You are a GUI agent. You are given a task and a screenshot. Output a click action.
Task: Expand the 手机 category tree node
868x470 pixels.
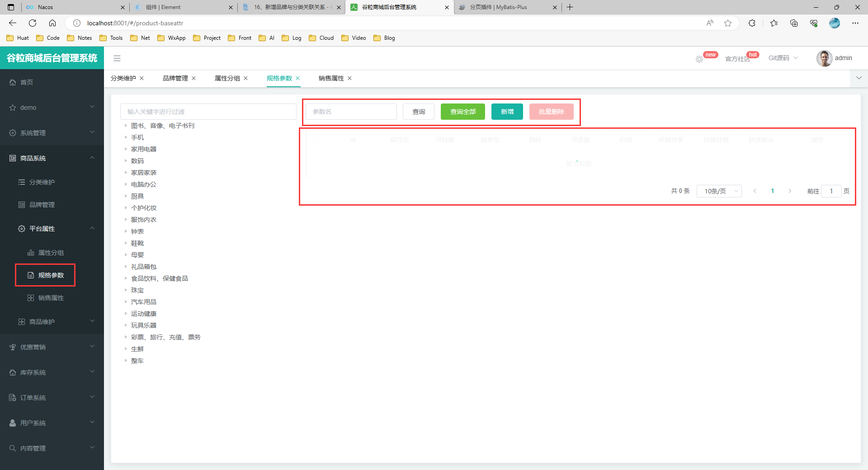coord(126,137)
